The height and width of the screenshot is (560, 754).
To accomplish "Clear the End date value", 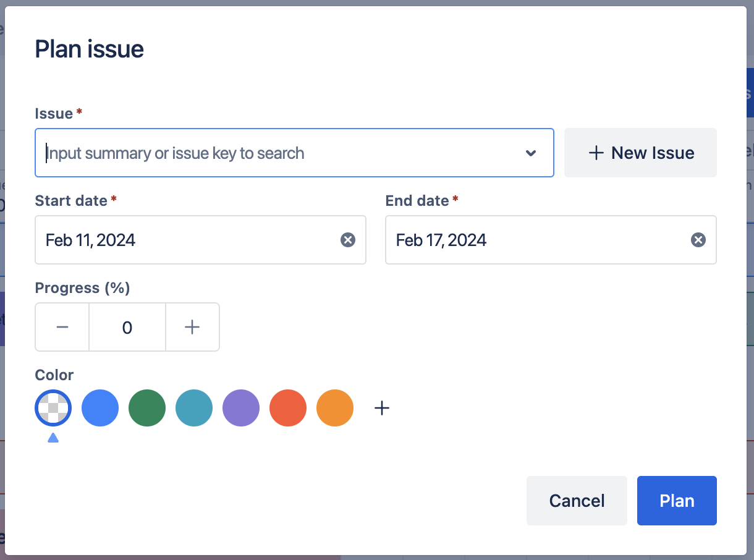I will (698, 240).
